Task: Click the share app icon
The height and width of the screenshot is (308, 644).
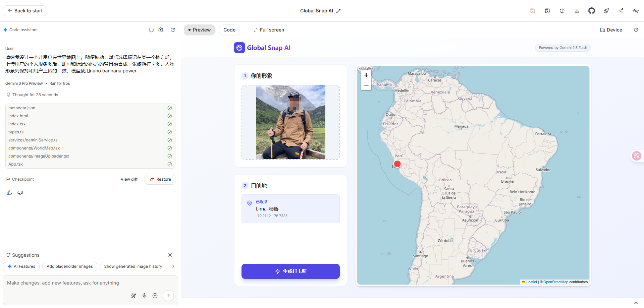Action: (x=621, y=11)
